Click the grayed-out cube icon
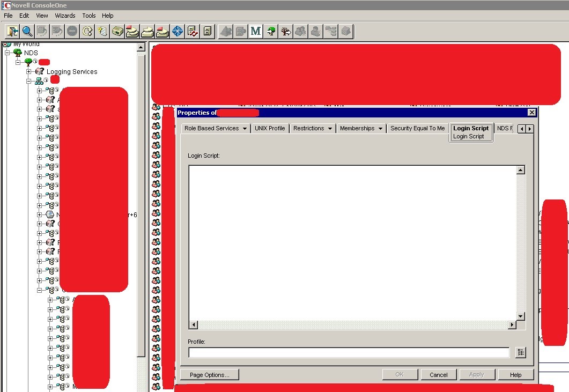This screenshot has height=392, width=569. point(346,31)
